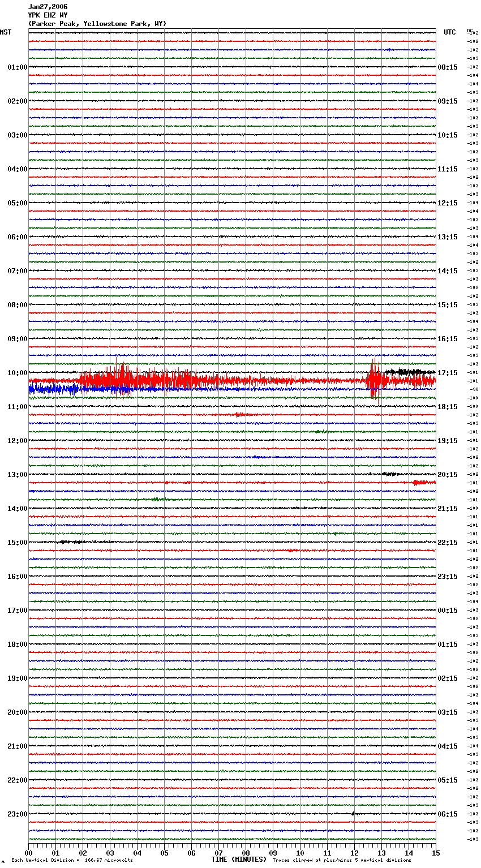481x868 pixels.
Task: Pick the 16:15 UTC time label
Action: [x=448, y=339]
